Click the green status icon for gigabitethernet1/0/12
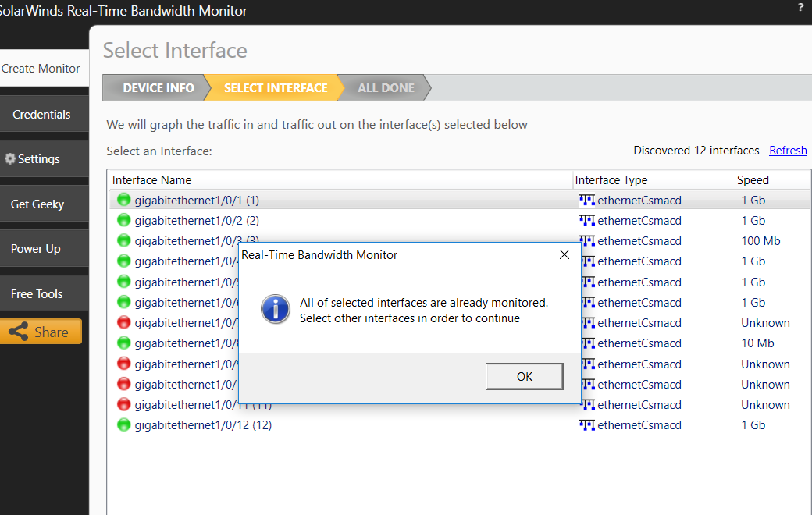This screenshot has width=812, height=515. [123, 425]
